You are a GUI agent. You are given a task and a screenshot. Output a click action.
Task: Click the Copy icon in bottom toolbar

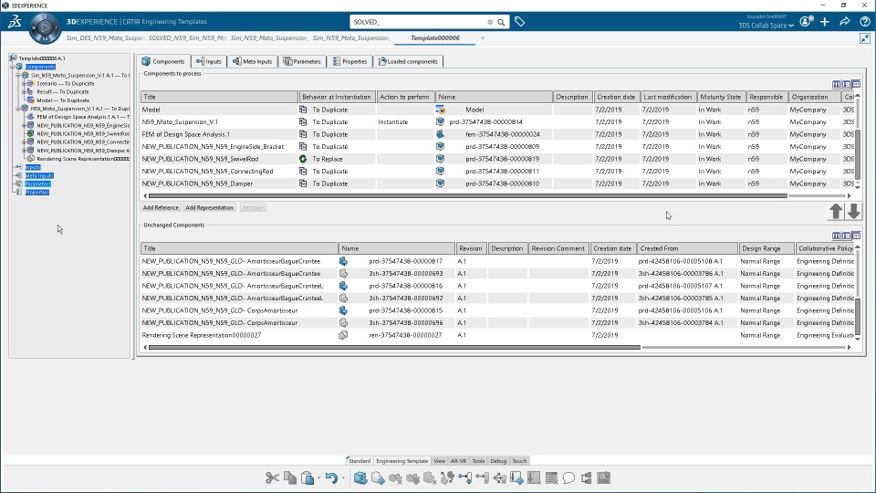coord(290,478)
